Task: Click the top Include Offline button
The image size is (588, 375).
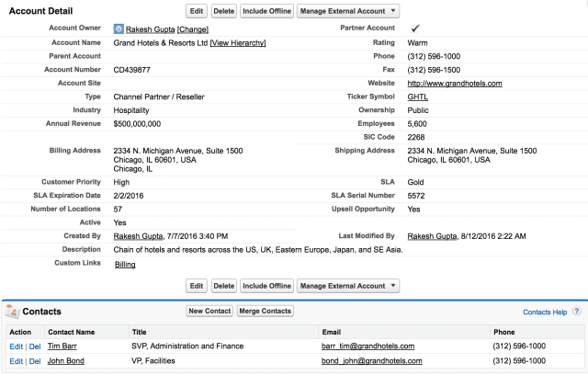Action: 266,11
